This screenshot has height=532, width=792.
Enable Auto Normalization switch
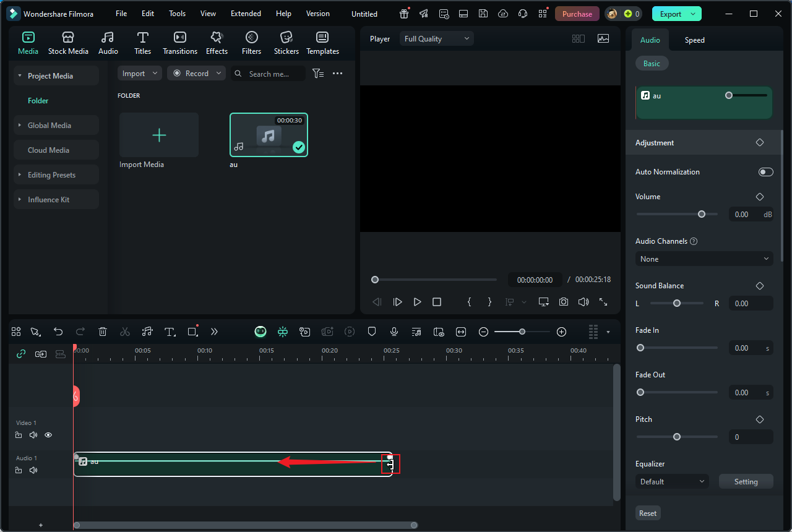(x=765, y=172)
